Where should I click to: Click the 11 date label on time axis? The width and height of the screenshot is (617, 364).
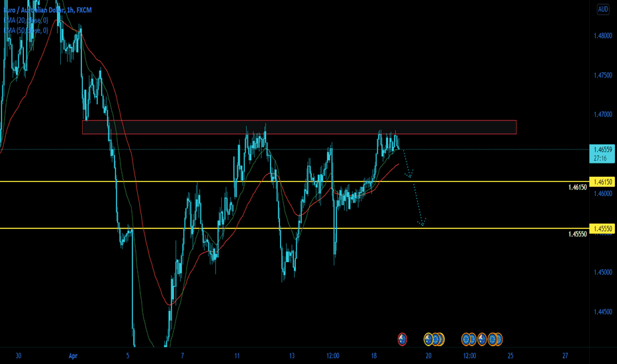click(x=237, y=356)
